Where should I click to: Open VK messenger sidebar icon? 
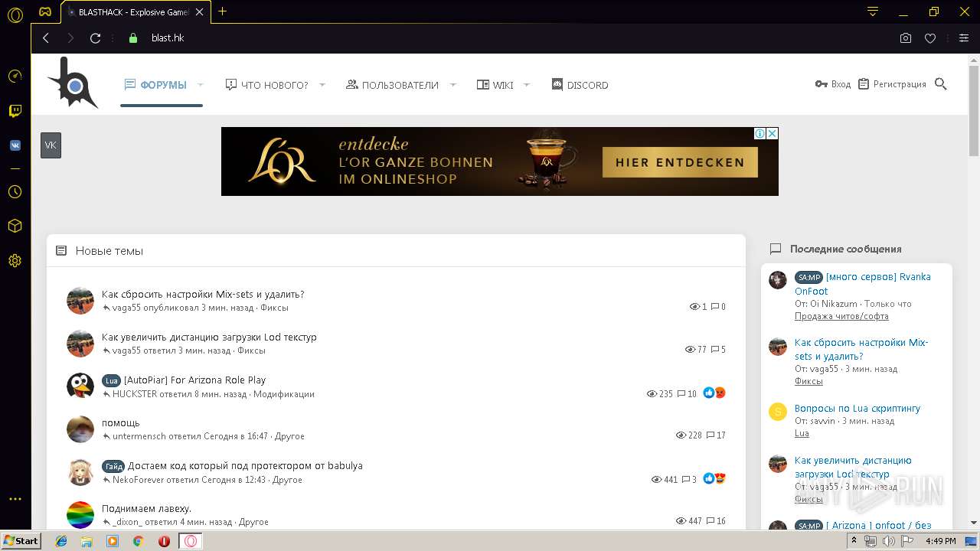pos(15,145)
